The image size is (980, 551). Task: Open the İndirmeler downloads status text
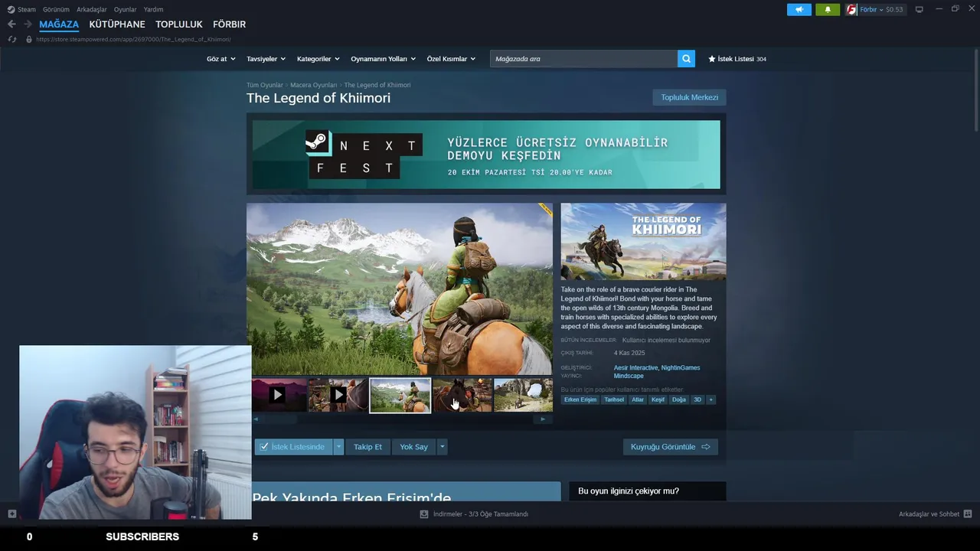(x=481, y=514)
